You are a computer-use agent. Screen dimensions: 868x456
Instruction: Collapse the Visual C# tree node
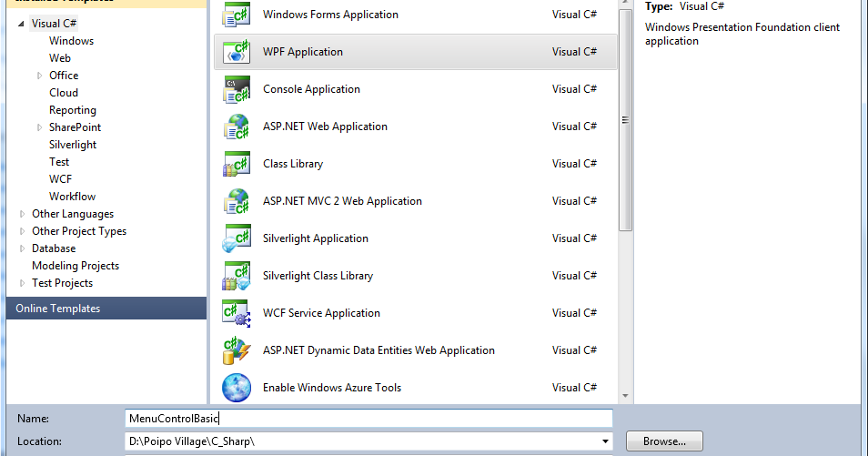(21, 24)
